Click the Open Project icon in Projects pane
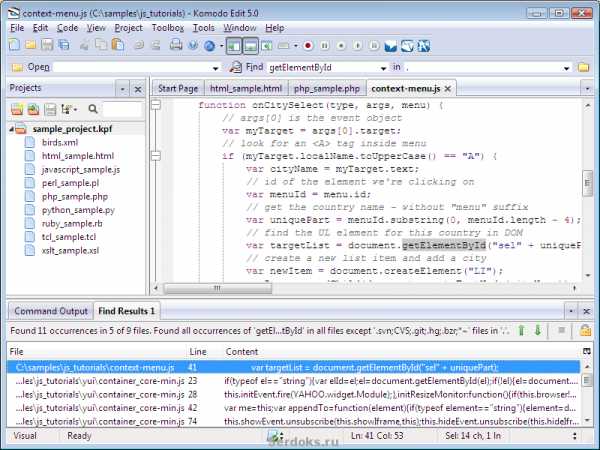The image size is (600, 450). [x=33, y=109]
